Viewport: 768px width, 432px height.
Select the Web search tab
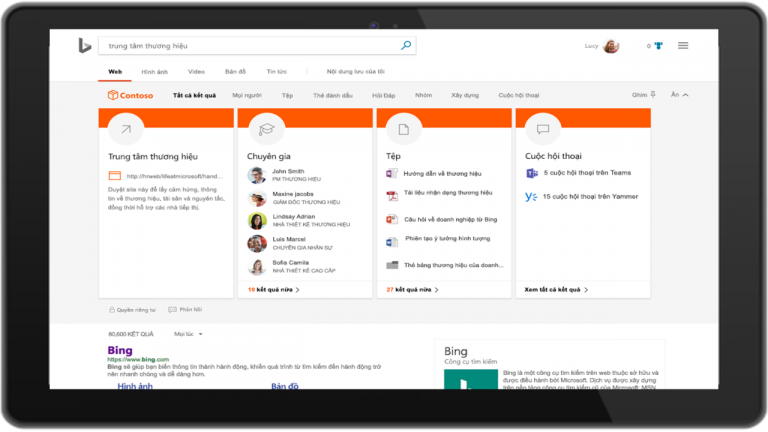click(115, 72)
